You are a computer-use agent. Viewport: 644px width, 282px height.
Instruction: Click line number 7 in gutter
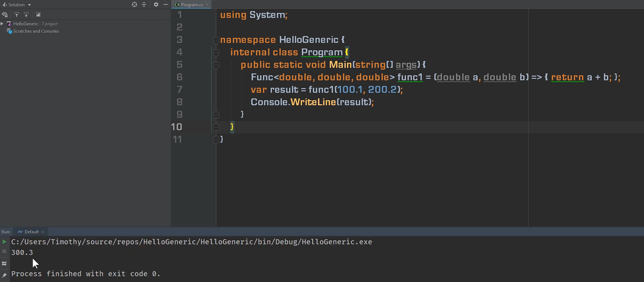[180, 90]
